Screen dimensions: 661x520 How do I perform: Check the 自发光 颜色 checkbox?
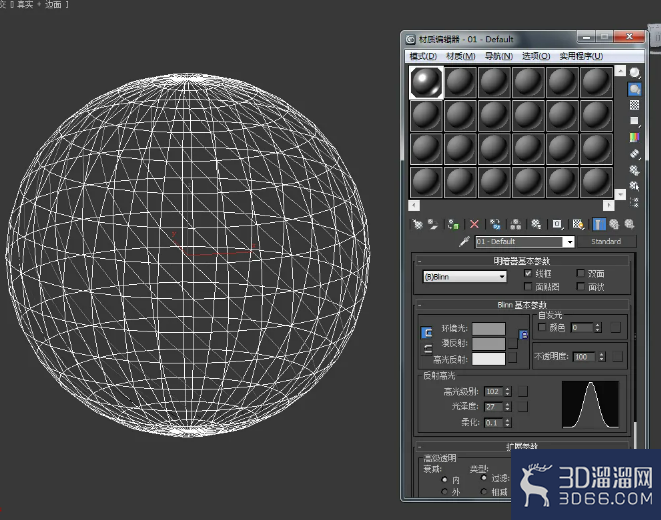click(x=542, y=327)
